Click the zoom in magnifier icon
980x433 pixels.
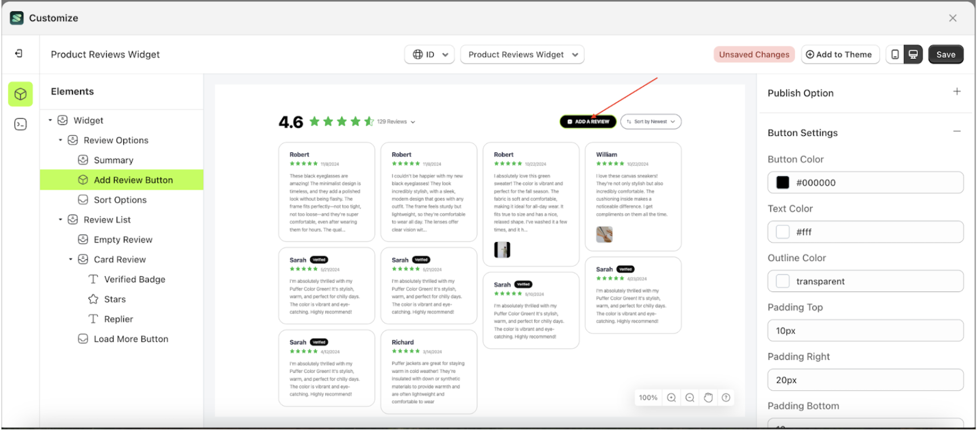point(671,398)
